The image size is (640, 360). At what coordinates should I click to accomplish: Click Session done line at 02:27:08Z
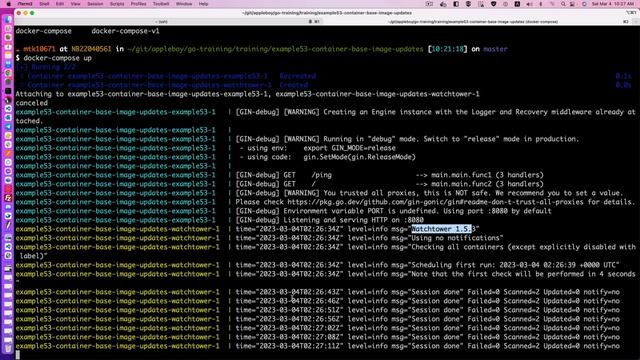(x=318, y=337)
